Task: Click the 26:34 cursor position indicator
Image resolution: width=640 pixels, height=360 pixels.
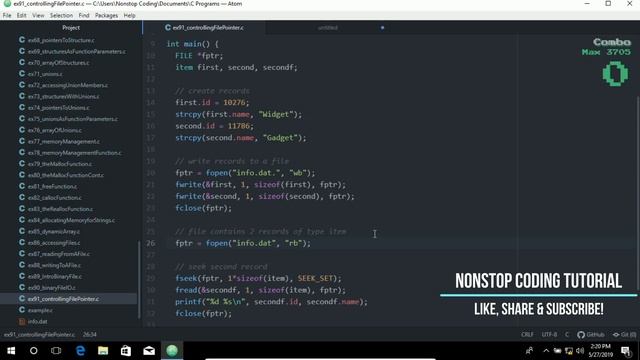Action: click(90, 335)
